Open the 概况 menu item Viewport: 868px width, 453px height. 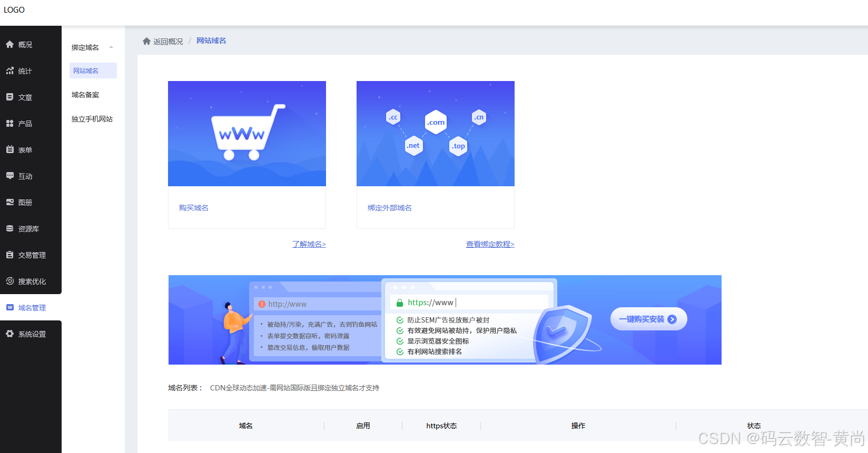point(31,45)
